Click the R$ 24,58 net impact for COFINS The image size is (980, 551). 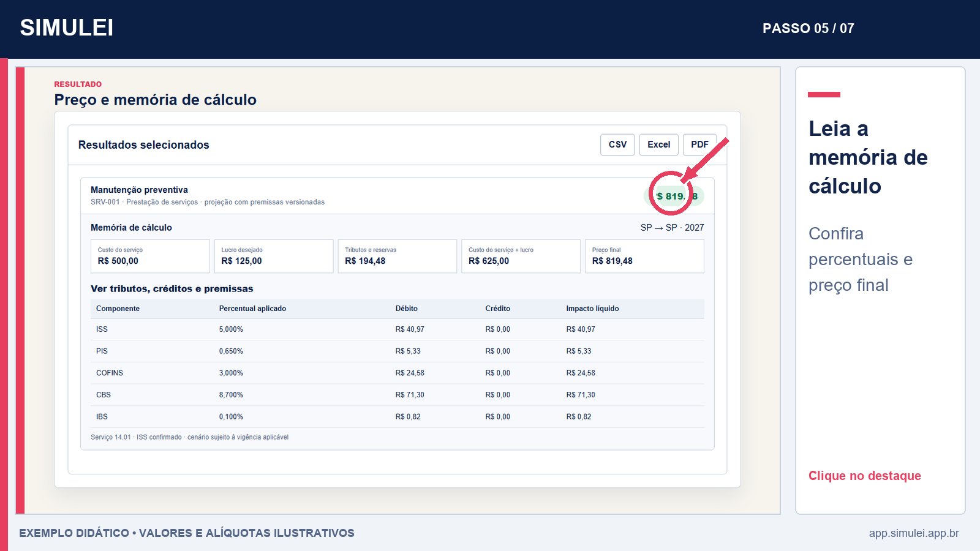pyautogui.click(x=581, y=373)
